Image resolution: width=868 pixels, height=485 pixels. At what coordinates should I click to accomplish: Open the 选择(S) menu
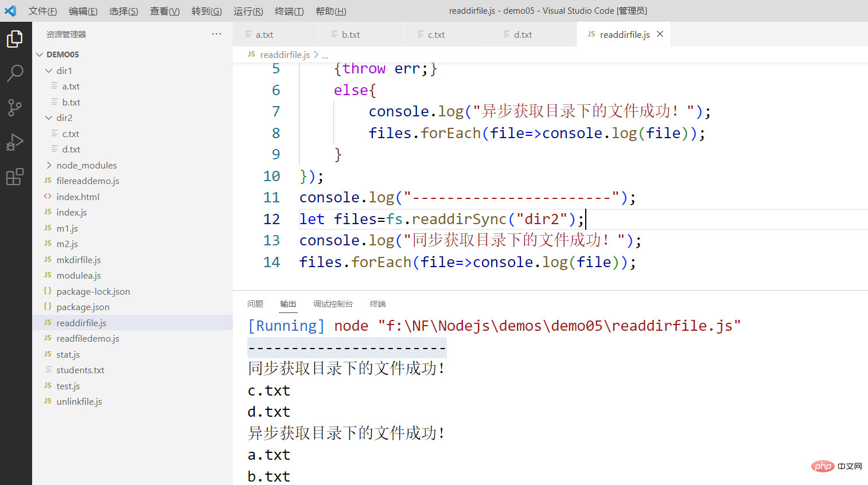(x=123, y=11)
